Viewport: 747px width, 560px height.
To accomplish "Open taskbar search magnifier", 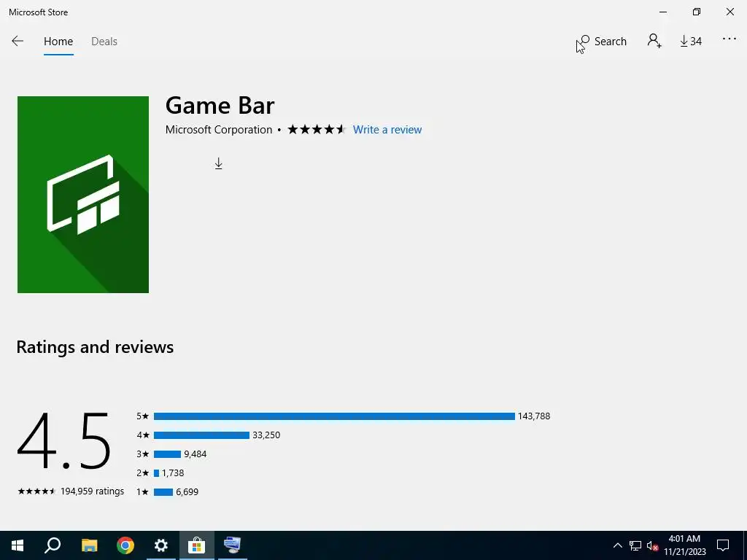I will pos(53,545).
